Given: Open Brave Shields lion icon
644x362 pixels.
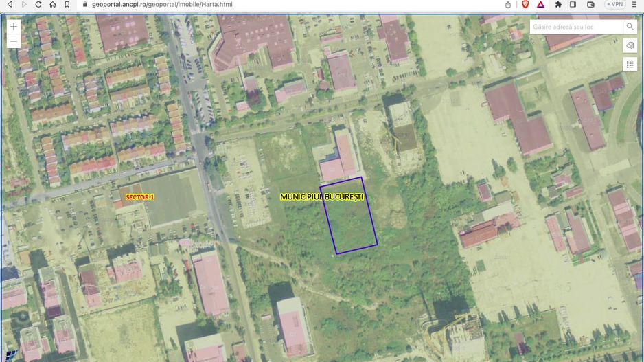Looking at the screenshot, I should [x=525, y=4].
